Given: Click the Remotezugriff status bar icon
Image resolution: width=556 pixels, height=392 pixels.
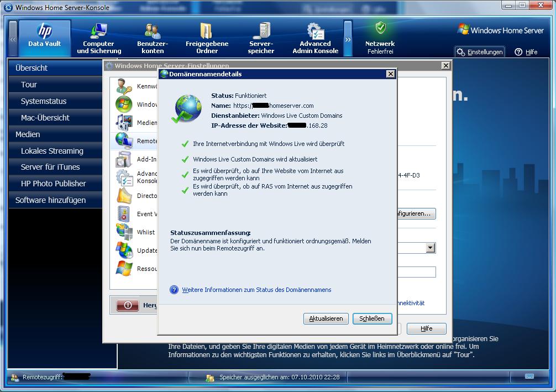Looking at the screenshot, I should pos(15,378).
